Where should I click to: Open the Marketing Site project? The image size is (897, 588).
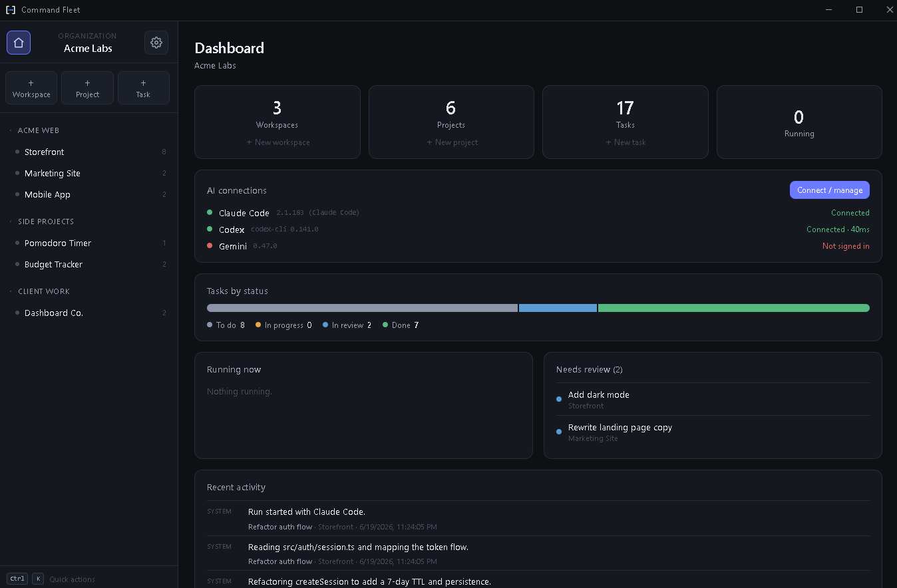tap(89, 173)
